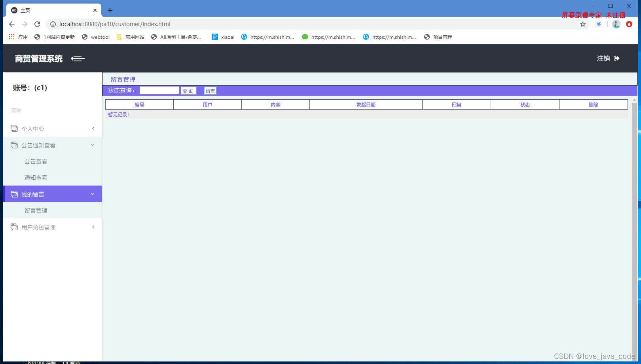Go back with the browser back arrow

[x=12, y=24]
